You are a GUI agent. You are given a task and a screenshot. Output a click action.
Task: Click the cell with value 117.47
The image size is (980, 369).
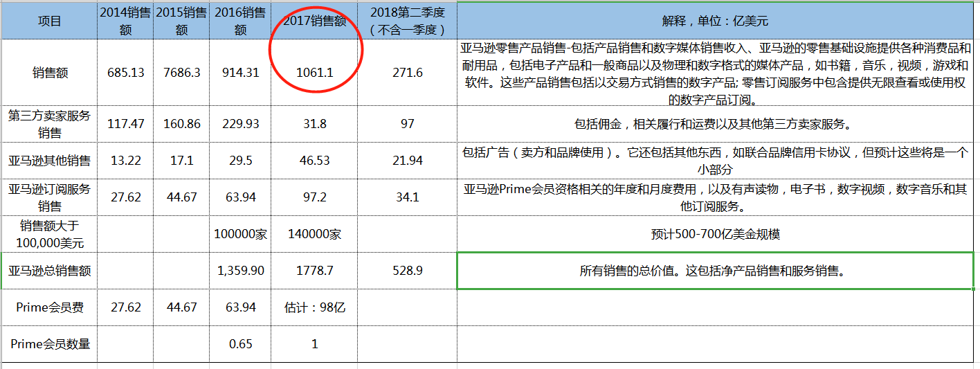tap(125, 124)
